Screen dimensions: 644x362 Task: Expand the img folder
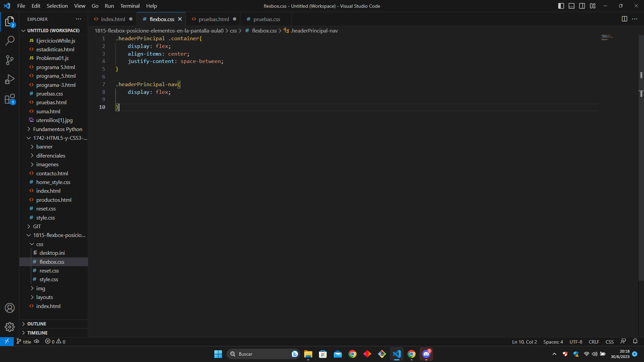[x=54, y=288]
